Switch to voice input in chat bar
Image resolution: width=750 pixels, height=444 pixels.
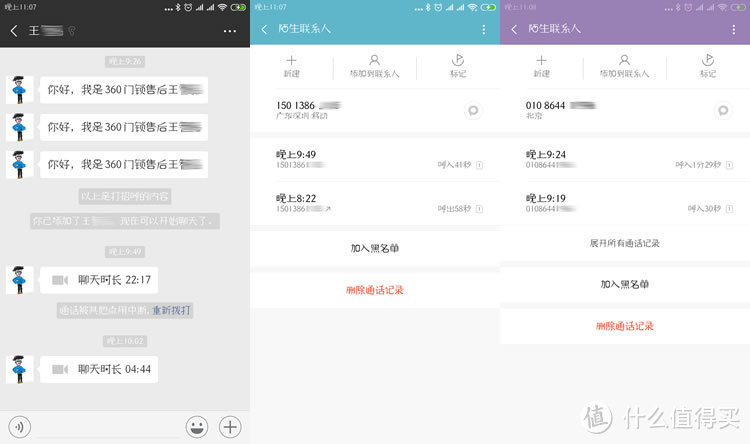pos(20,427)
